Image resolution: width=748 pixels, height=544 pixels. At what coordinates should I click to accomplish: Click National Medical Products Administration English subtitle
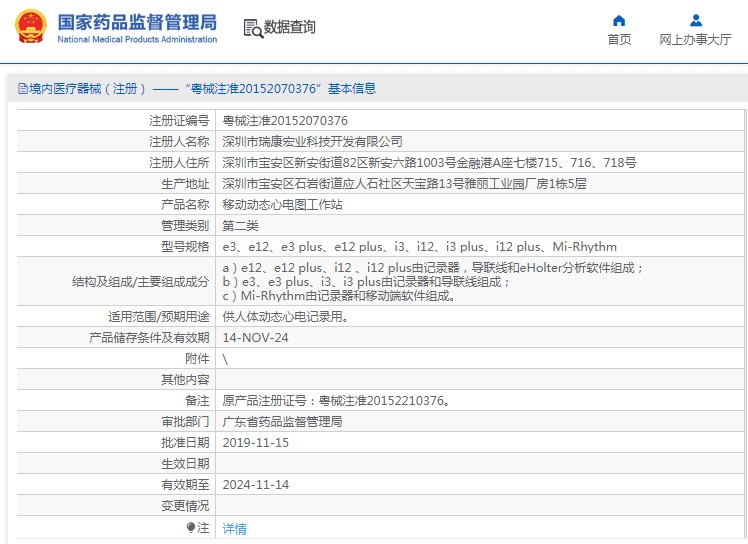pos(137,40)
